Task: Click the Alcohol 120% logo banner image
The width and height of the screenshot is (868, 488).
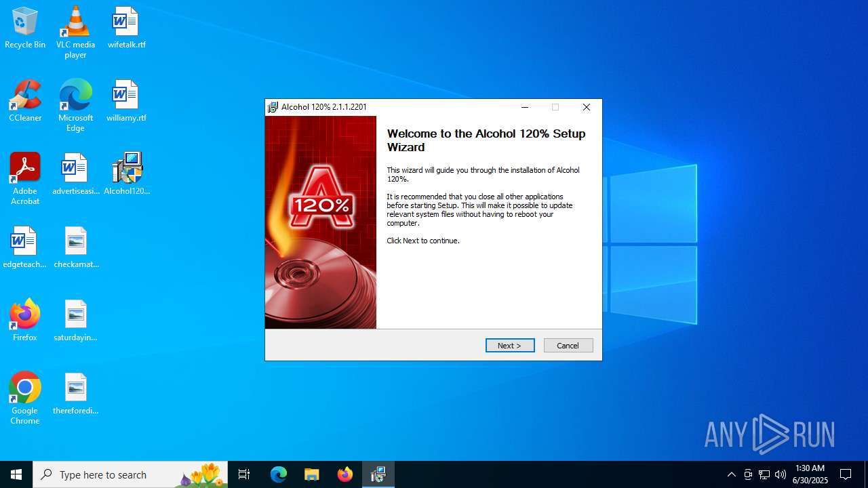Action: click(321, 222)
